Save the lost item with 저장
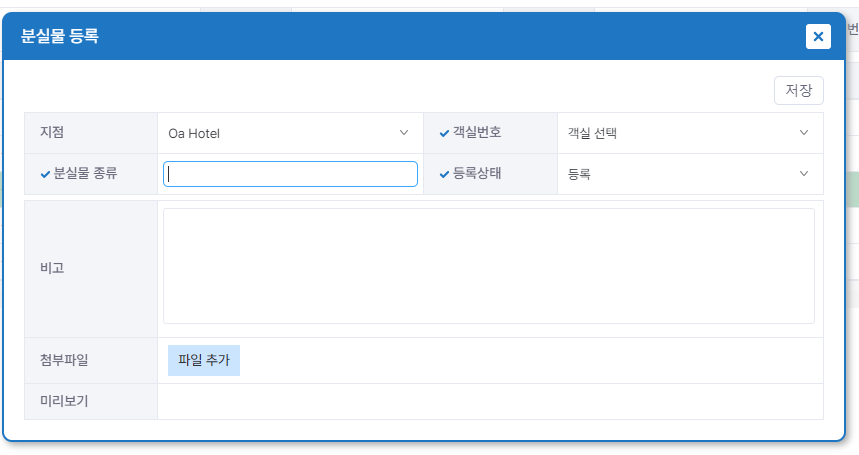 point(798,90)
